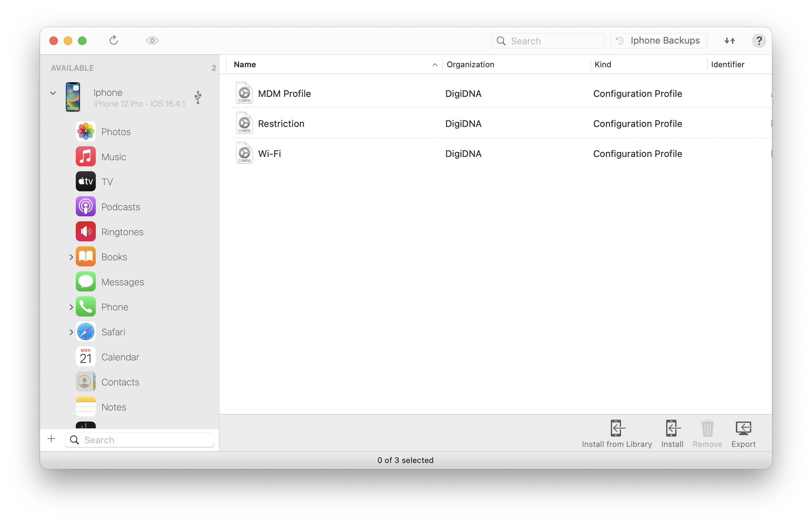
Task: Click Configuration Profile in MDM Profile row
Action: pyautogui.click(x=638, y=94)
